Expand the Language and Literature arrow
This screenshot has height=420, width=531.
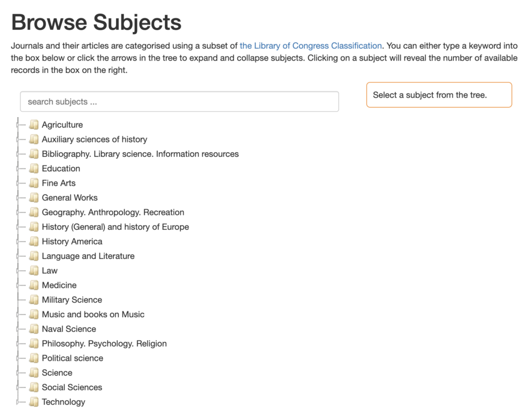(x=18, y=256)
